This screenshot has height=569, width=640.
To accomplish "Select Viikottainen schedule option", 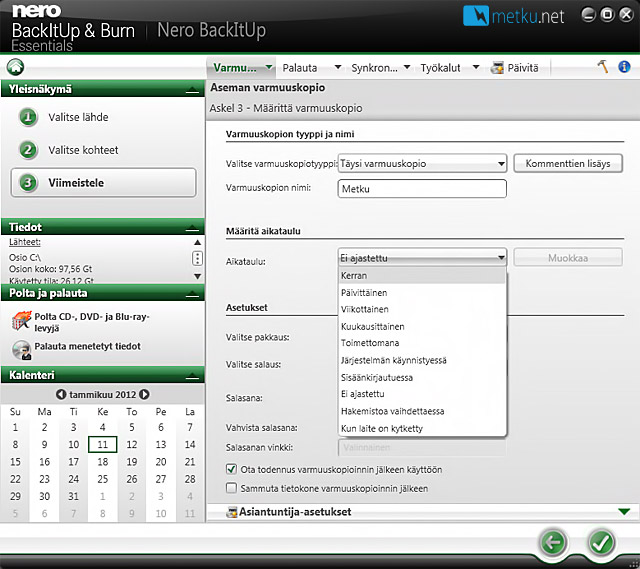I will (x=422, y=309).
